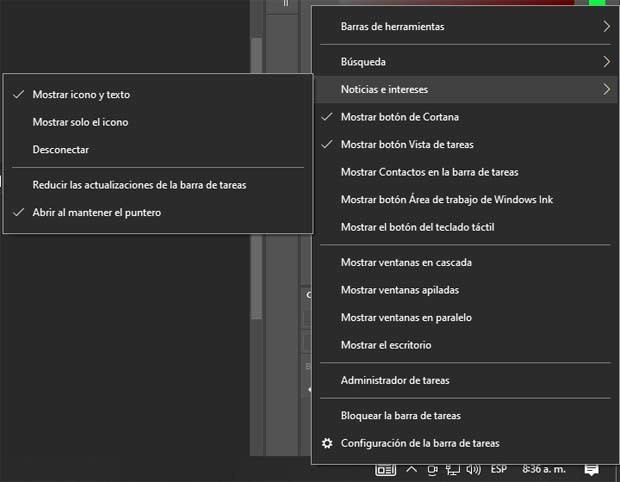The height and width of the screenshot is (482, 620).
Task: Expand the Noticias e intereses submenu arrow
Action: (607, 89)
